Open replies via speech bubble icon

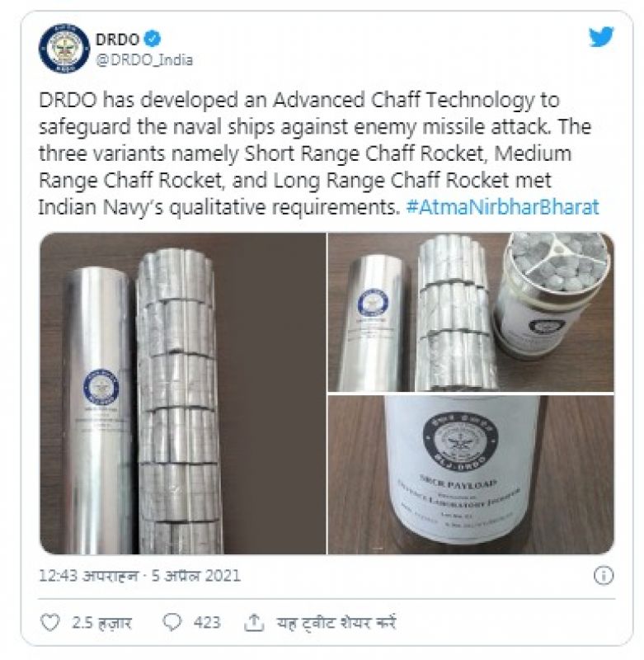tap(172, 623)
